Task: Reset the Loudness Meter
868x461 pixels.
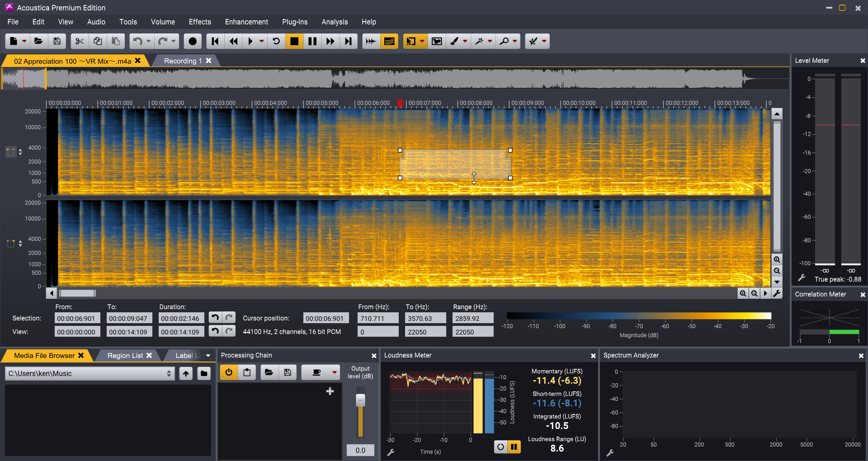Action: point(500,447)
